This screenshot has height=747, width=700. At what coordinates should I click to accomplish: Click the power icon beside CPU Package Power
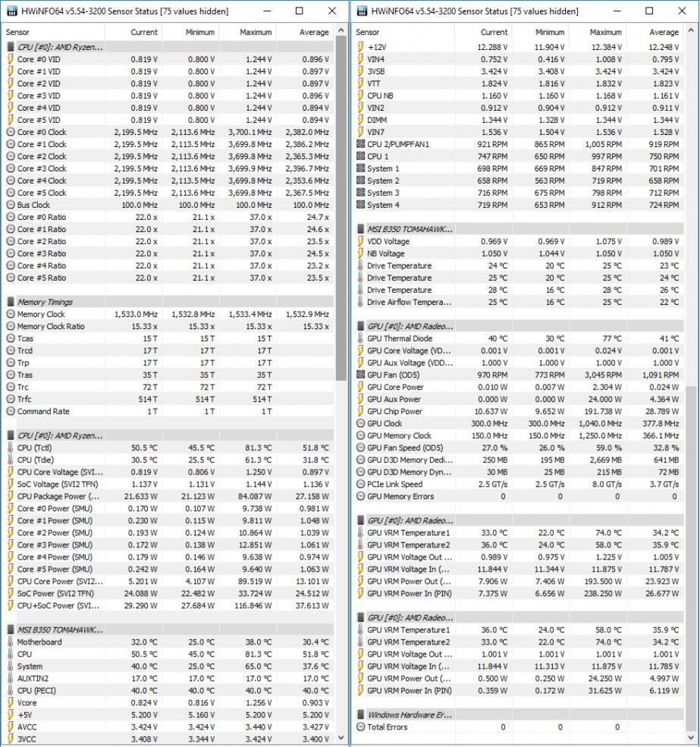click(x=11, y=496)
